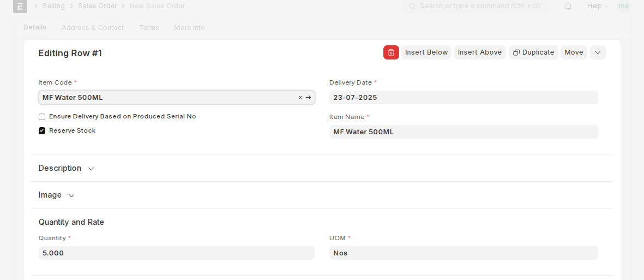This screenshot has height=280, width=644.
Task: Switch to the Address & Contact tab
Action: (92, 27)
